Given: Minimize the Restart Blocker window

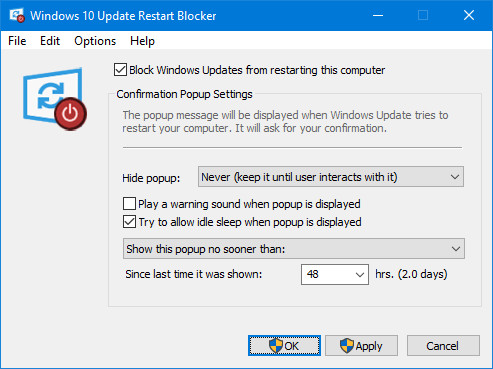Looking at the screenshot, I should tap(378, 15).
